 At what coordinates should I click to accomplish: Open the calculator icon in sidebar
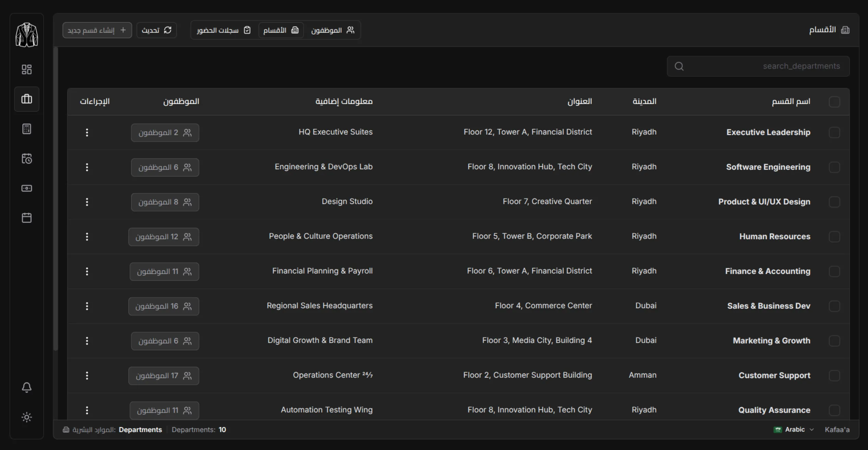click(x=27, y=129)
